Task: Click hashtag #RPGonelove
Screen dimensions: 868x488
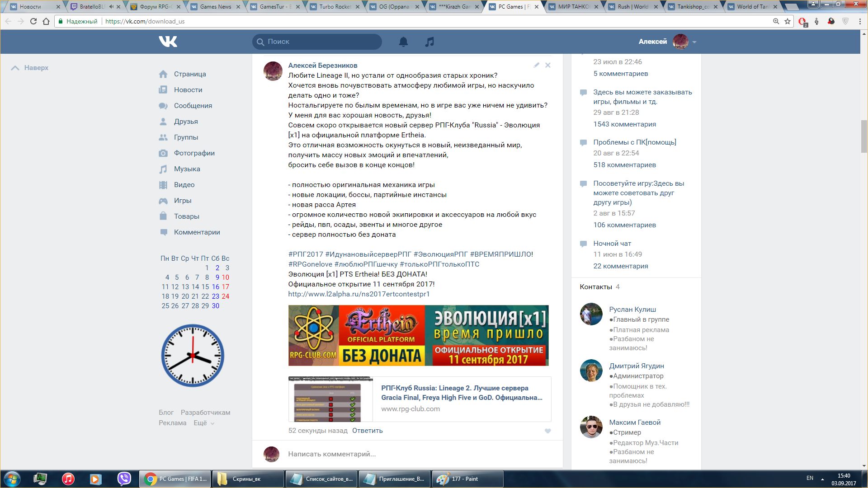Action: click(x=310, y=264)
